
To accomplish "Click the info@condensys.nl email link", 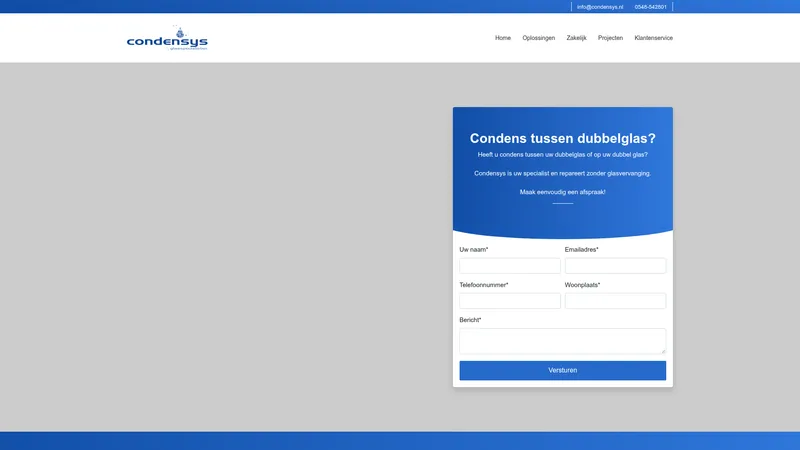I will 600,7.
